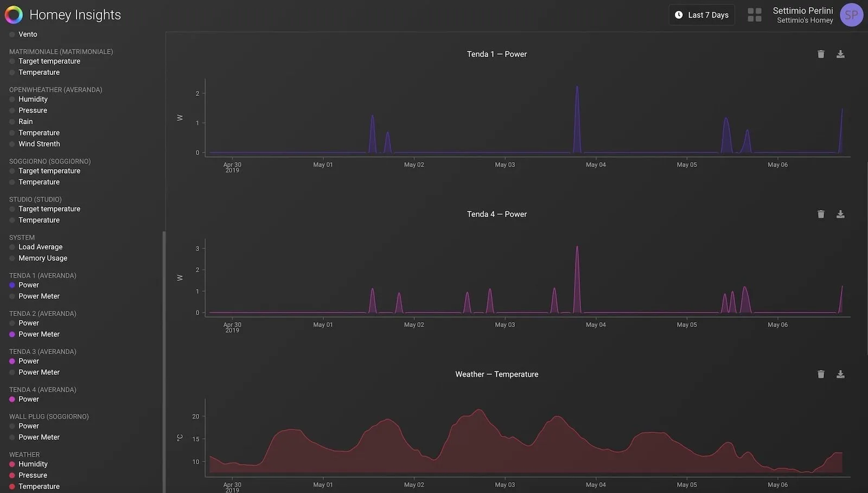Download the Weather — Temperature chart data

(x=840, y=374)
